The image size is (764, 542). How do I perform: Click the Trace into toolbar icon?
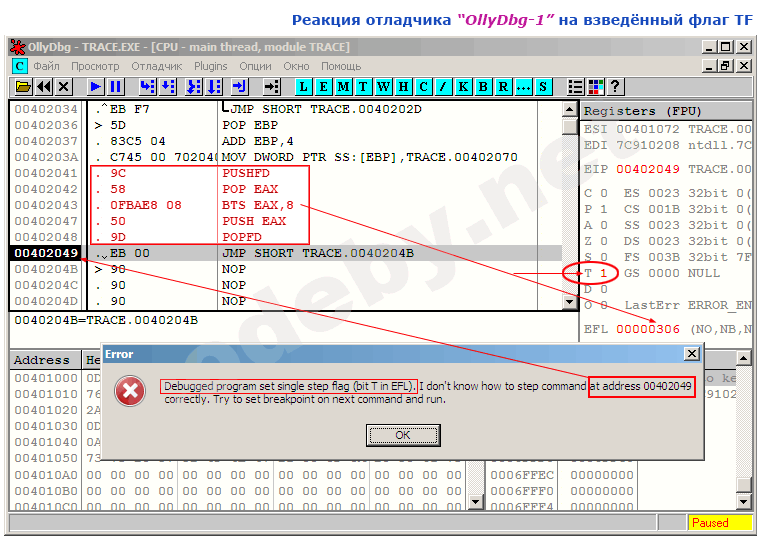click(x=194, y=87)
